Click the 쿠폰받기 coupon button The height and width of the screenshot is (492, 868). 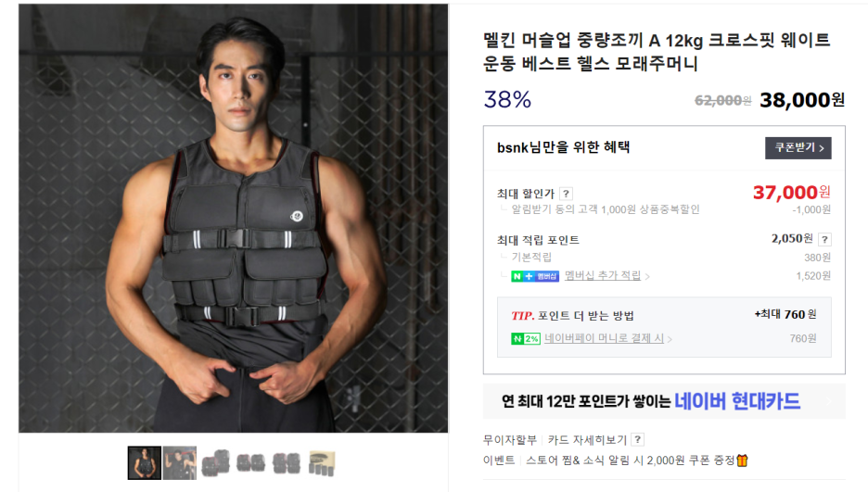[x=798, y=147]
